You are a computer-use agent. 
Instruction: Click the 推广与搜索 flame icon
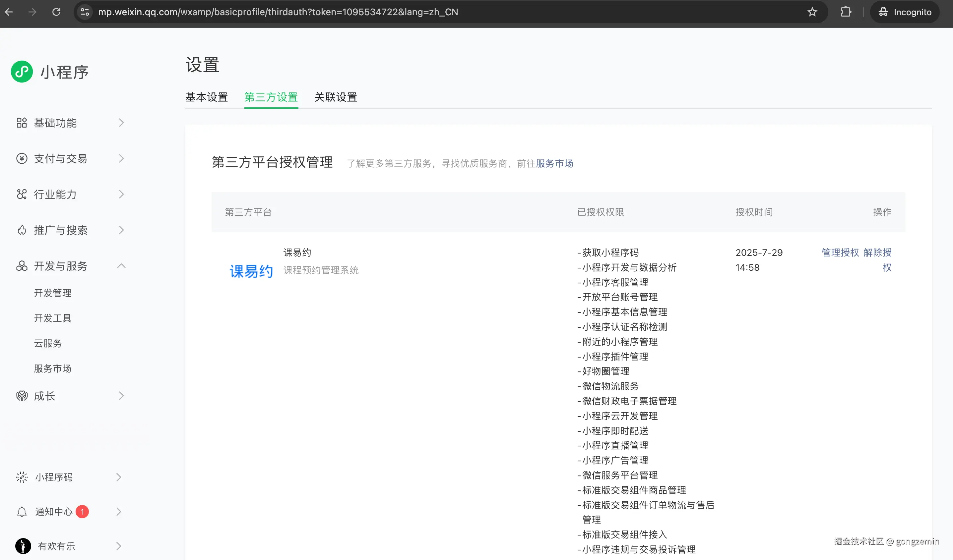(x=22, y=230)
